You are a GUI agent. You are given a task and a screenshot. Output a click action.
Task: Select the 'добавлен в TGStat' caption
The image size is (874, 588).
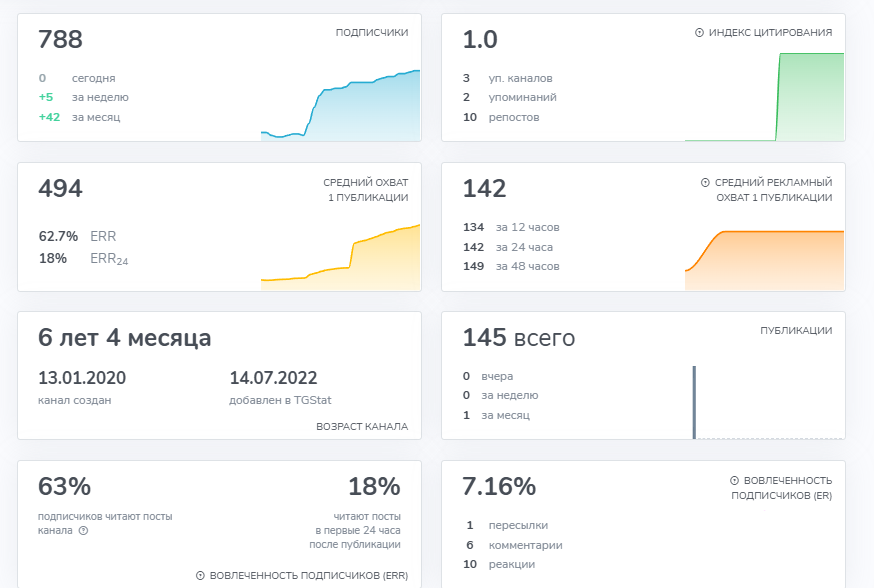280,400
